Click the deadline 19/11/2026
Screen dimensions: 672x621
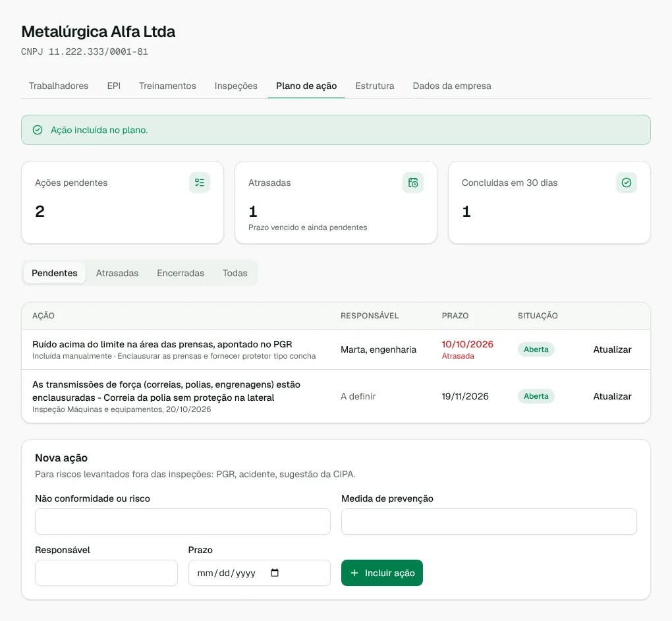pyautogui.click(x=465, y=396)
